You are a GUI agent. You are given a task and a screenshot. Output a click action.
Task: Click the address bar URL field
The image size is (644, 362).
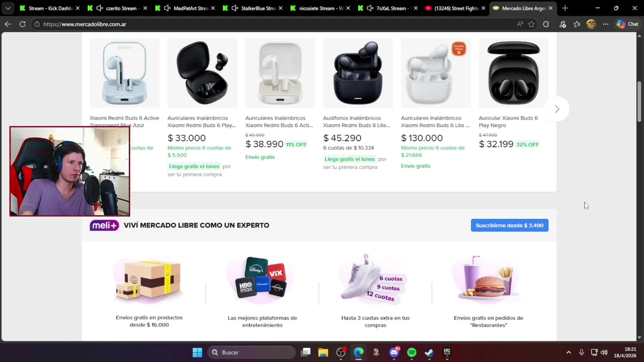click(x=277, y=24)
